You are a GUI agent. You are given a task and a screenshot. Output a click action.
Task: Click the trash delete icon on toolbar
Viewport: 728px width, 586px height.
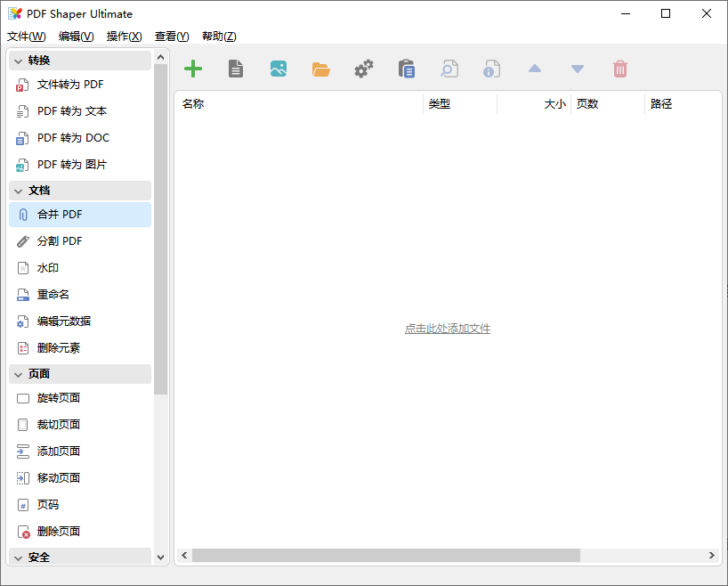point(620,69)
